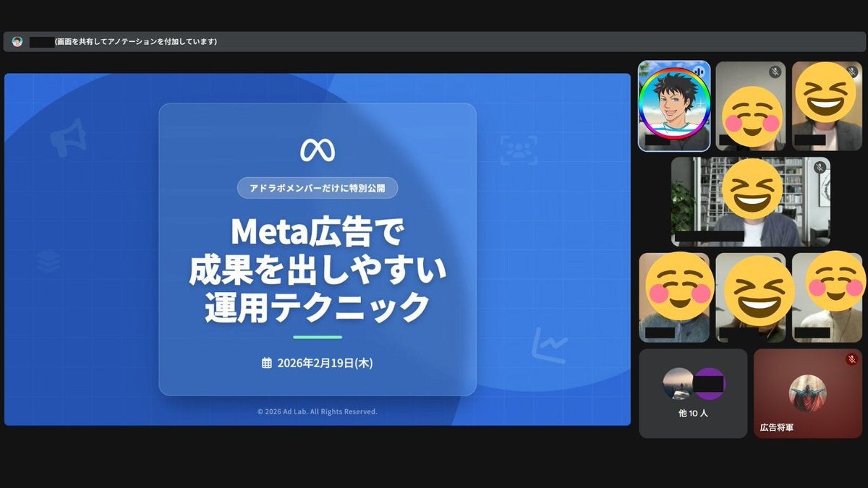
Task: Open the screen sharing annotation banner
Action: tap(435, 42)
